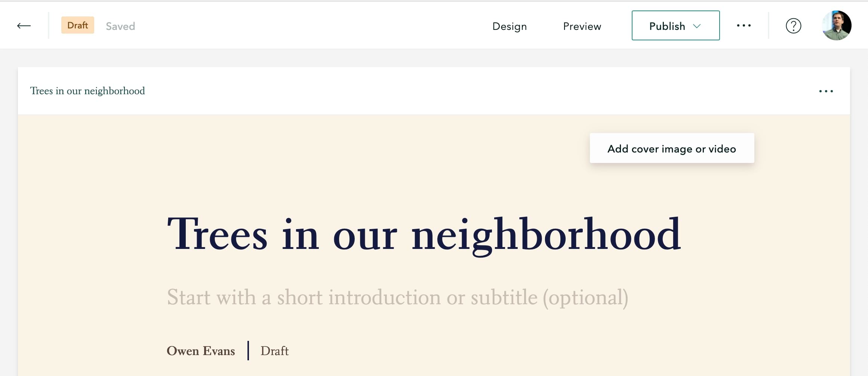The image size is (868, 376).
Task: Open the help question mark icon
Action: [x=794, y=25]
